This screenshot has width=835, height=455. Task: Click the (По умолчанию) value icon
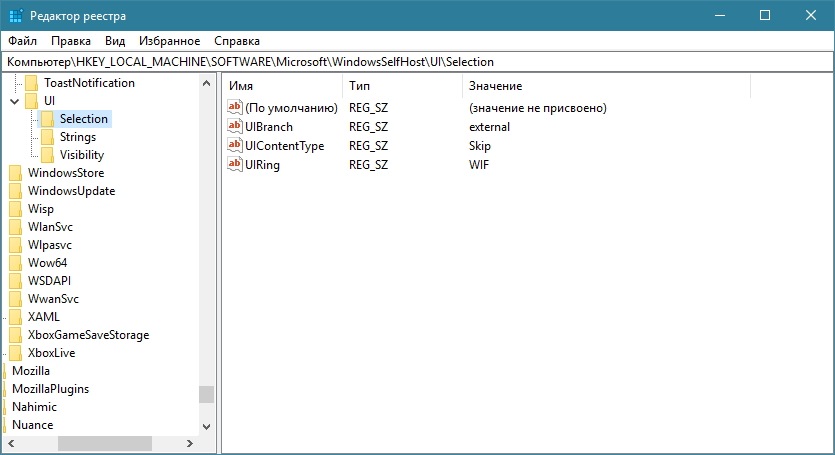[x=234, y=107]
